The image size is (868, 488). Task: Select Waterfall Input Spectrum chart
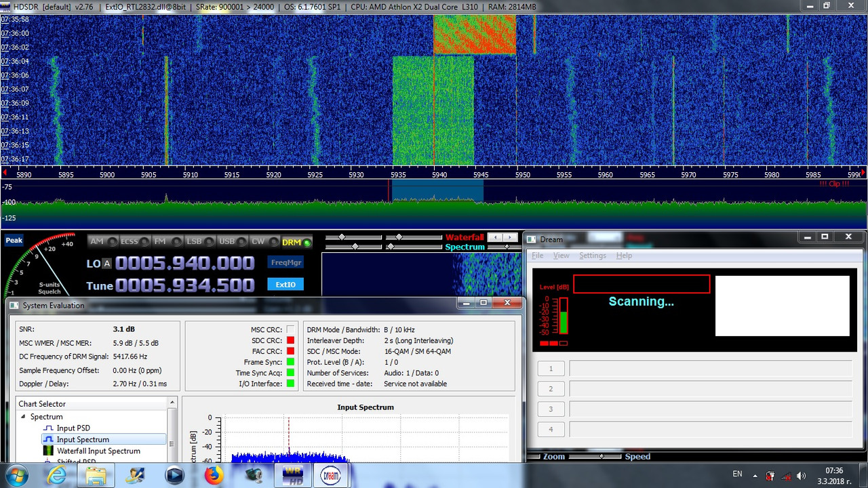click(x=98, y=451)
